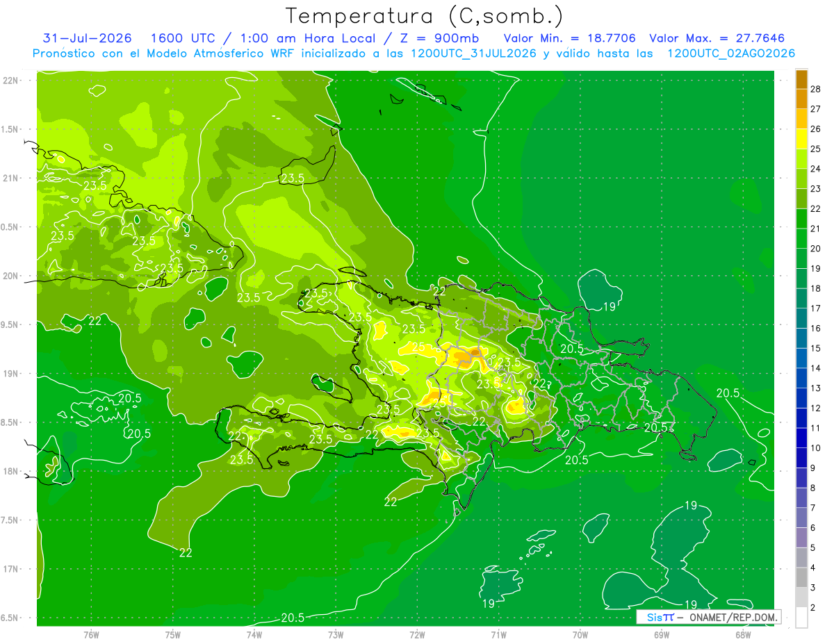Click the colorbar label '18'
This screenshot has width=834, height=644.
816,288
